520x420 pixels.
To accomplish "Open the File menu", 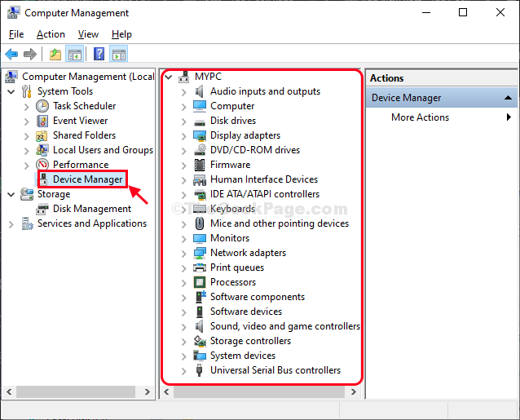I will pyautogui.click(x=16, y=34).
